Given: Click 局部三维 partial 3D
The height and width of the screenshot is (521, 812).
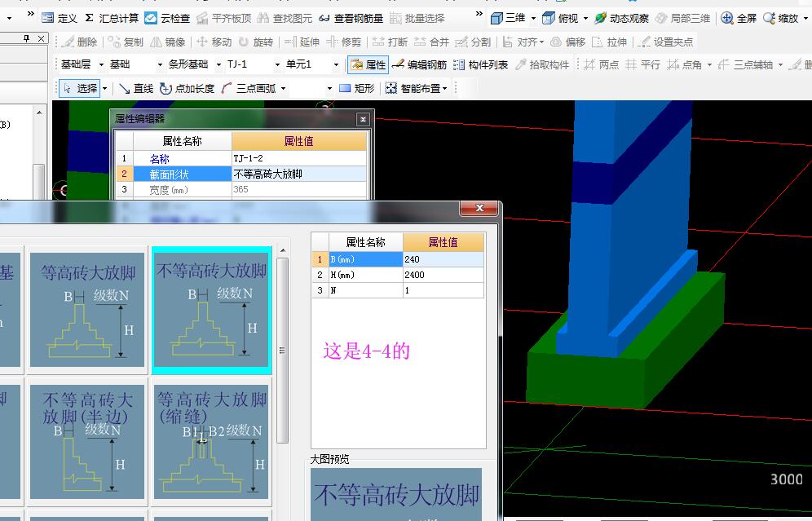Looking at the screenshot, I should (x=682, y=18).
